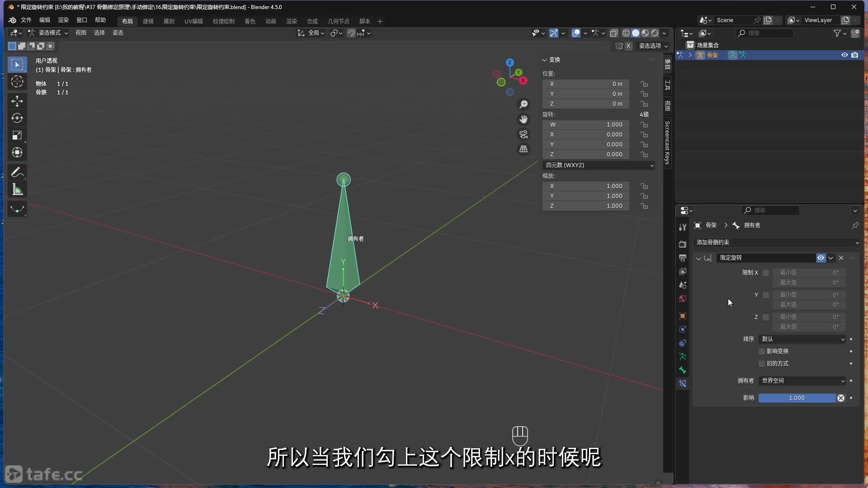Expand 骨架 in the outliner
868x488 pixels.
690,55
